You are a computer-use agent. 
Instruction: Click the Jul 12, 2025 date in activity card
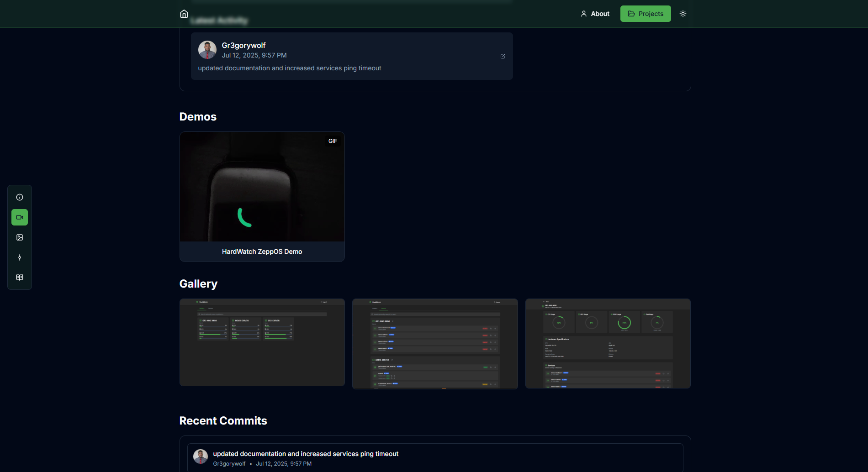point(254,55)
